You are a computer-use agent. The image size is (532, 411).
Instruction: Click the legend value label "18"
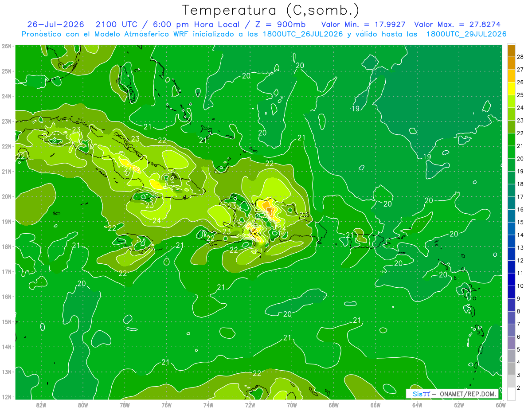tap(520, 184)
